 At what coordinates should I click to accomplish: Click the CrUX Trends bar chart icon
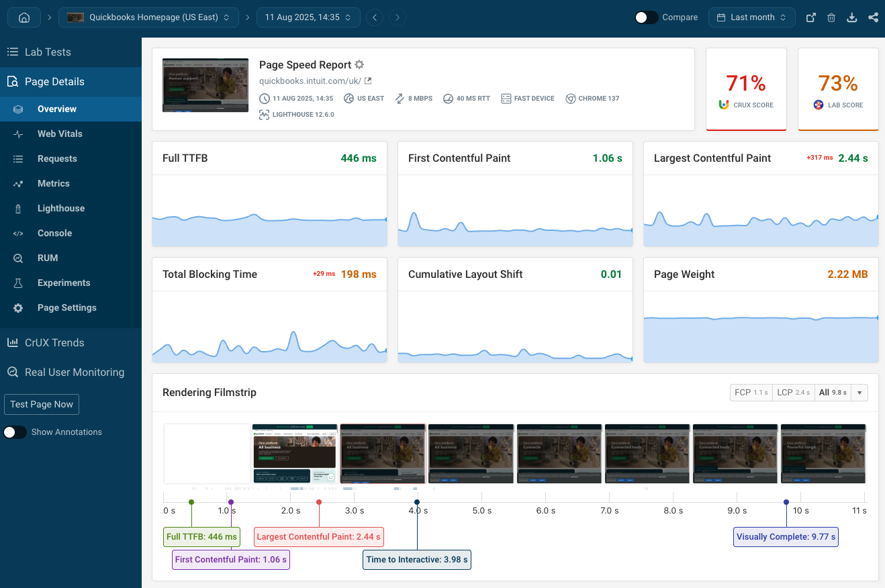click(12, 342)
